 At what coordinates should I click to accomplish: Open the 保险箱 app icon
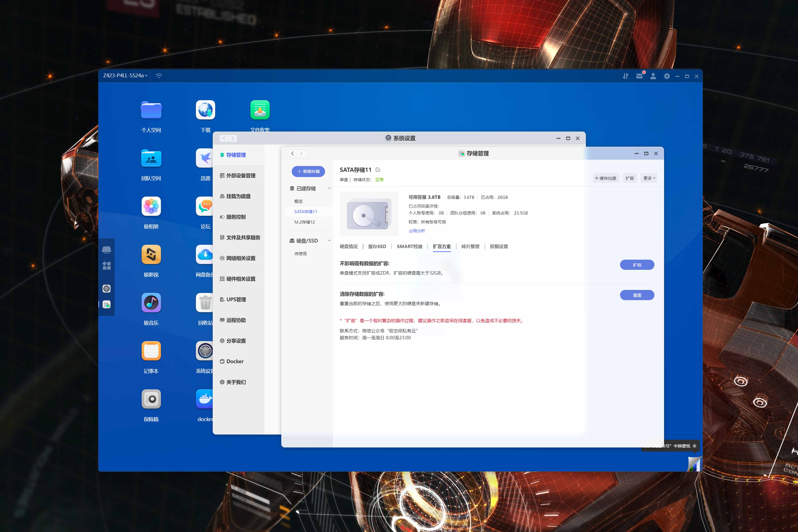pos(151,399)
